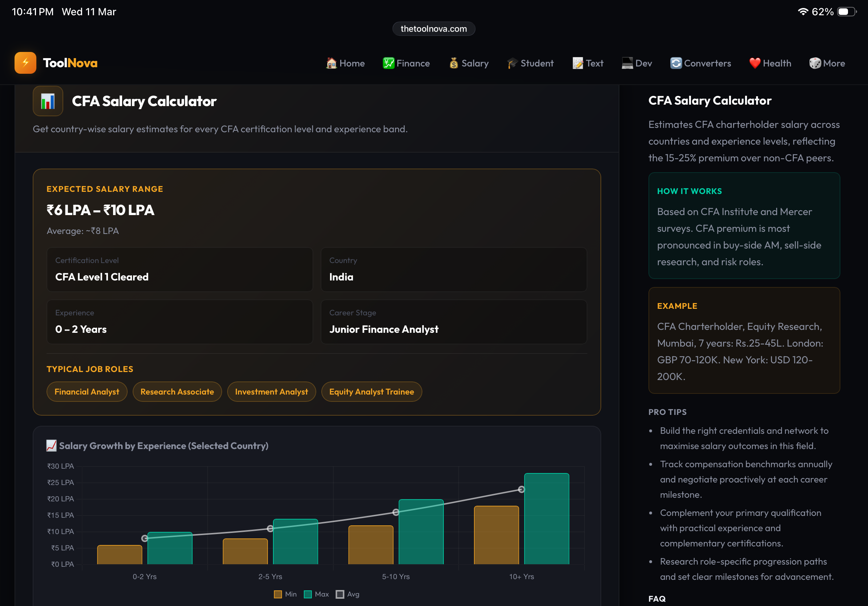Click the Equity Analyst Trainee role chip

[x=371, y=392]
